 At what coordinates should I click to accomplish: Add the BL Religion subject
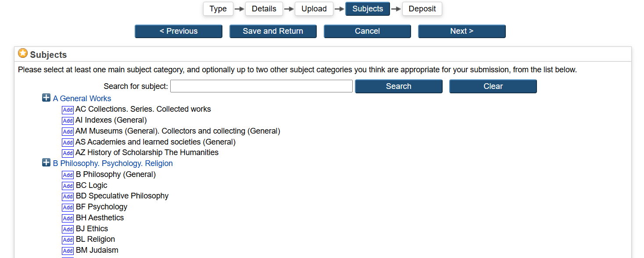pyautogui.click(x=68, y=240)
